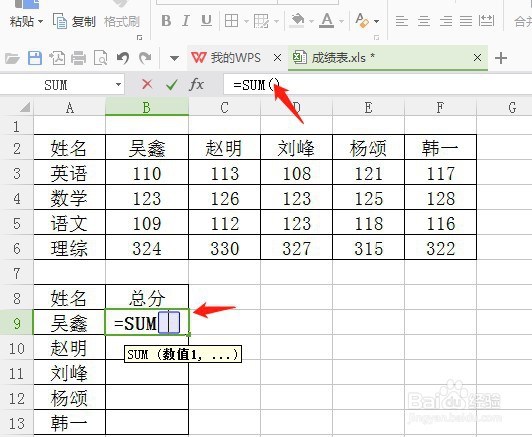
Task: Expand clear formatting dropdown arrow
Action: pos(377,21)
